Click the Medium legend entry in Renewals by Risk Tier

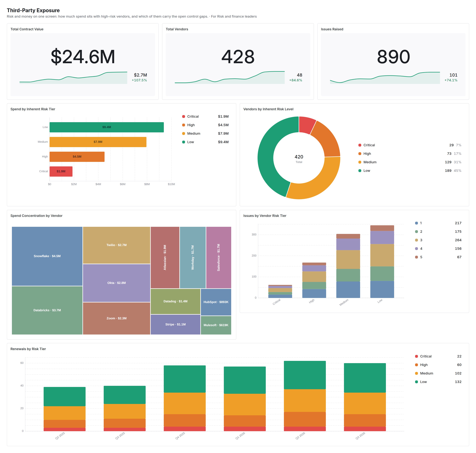click(x=438, y=374)
